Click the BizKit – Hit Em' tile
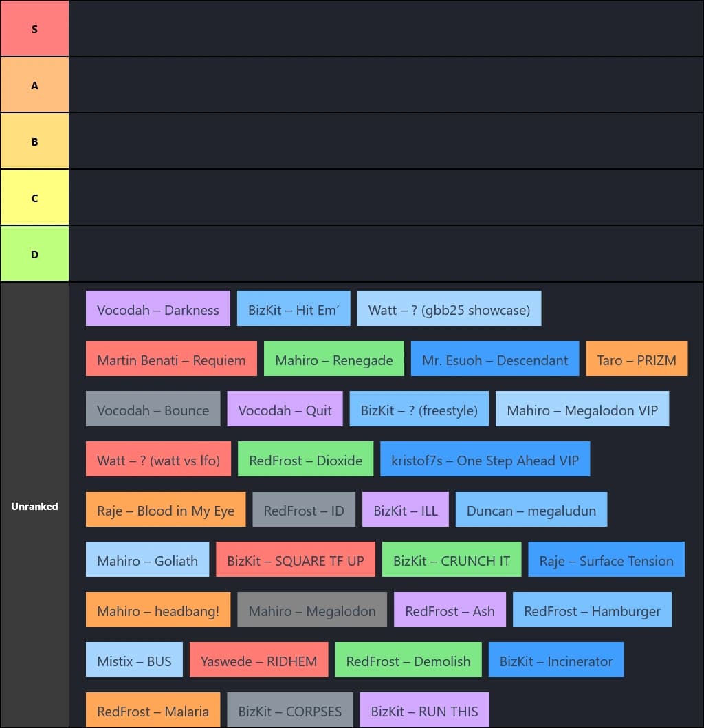 pyautogui.click(x=294, y=309)
